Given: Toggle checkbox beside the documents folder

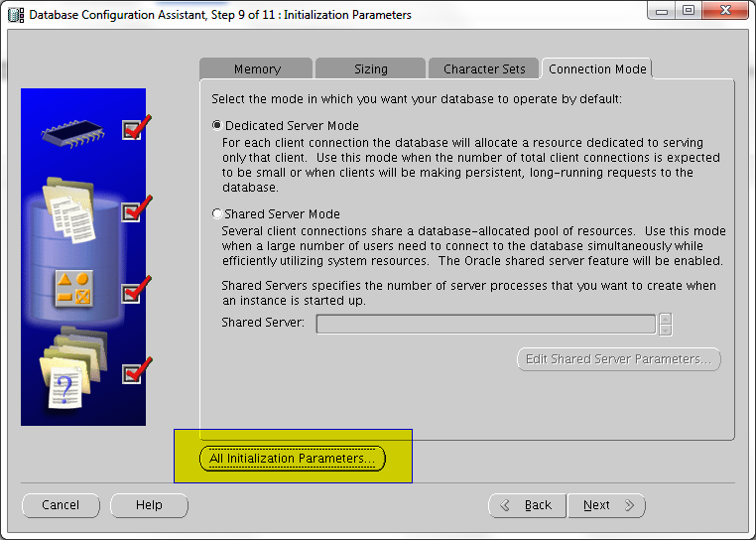Looking at the screenshot, I should [x=132, y=210].
